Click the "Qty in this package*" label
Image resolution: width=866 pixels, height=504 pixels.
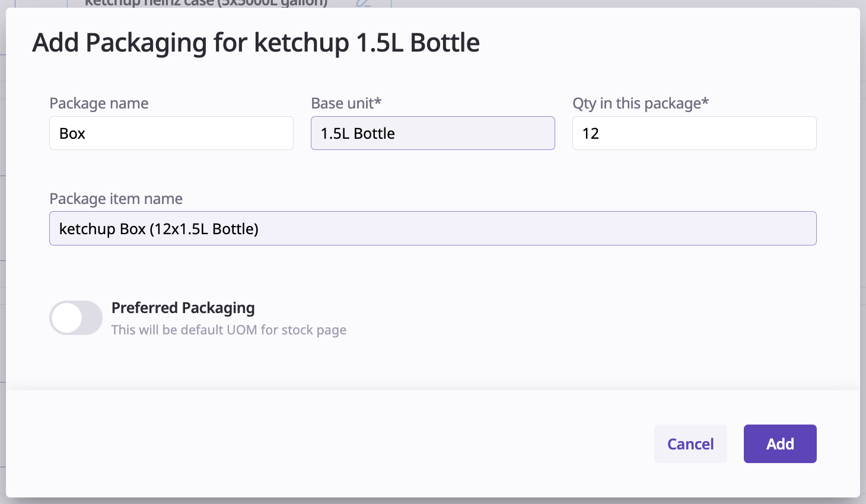(x=640, y=104)
